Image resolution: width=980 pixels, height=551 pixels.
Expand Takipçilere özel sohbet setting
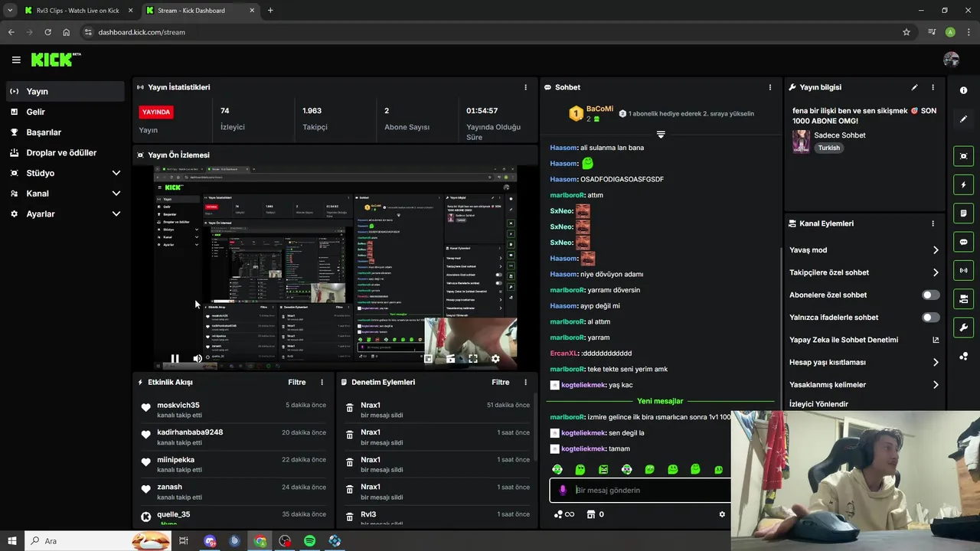864,272
